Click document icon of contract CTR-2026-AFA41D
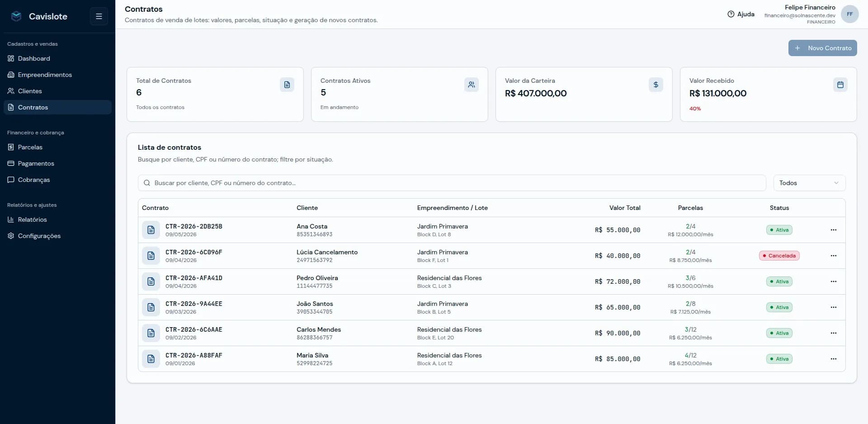The width and height of the screenshot is (868, 424). (151, 281)
